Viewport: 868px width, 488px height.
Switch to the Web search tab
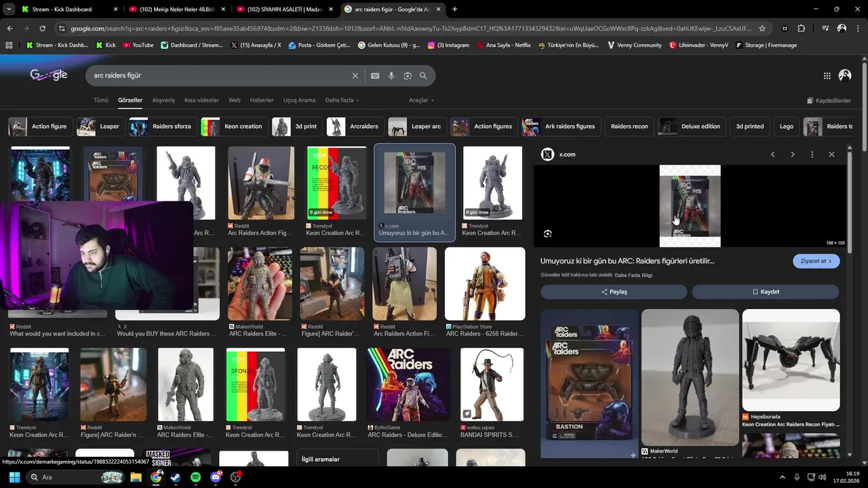[235, 100]
